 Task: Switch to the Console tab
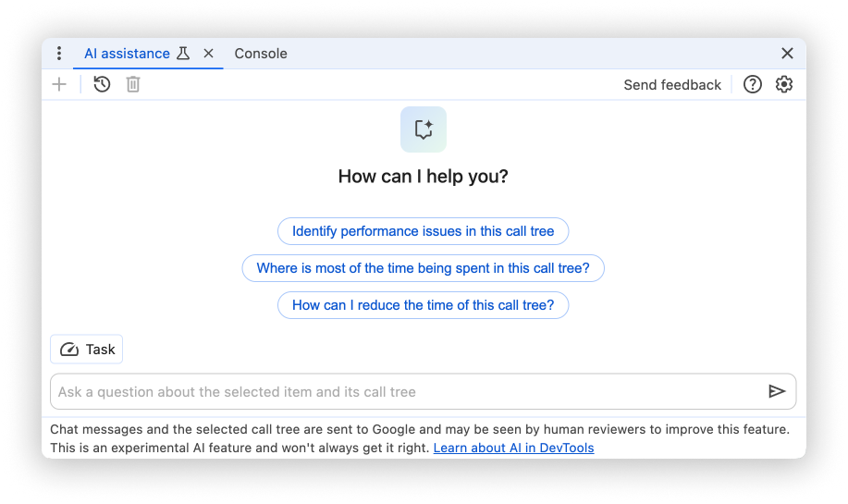[261, 54]
